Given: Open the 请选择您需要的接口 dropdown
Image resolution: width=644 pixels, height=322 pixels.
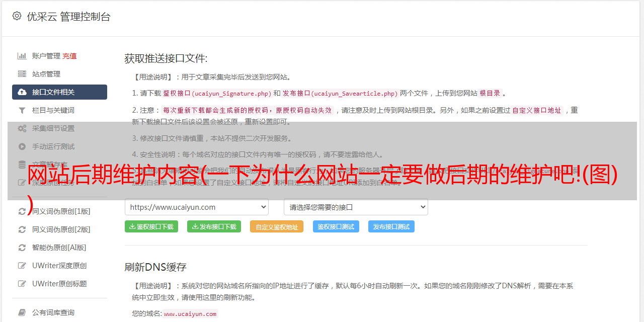Looking at the screenshot, I should pos(356,207).
